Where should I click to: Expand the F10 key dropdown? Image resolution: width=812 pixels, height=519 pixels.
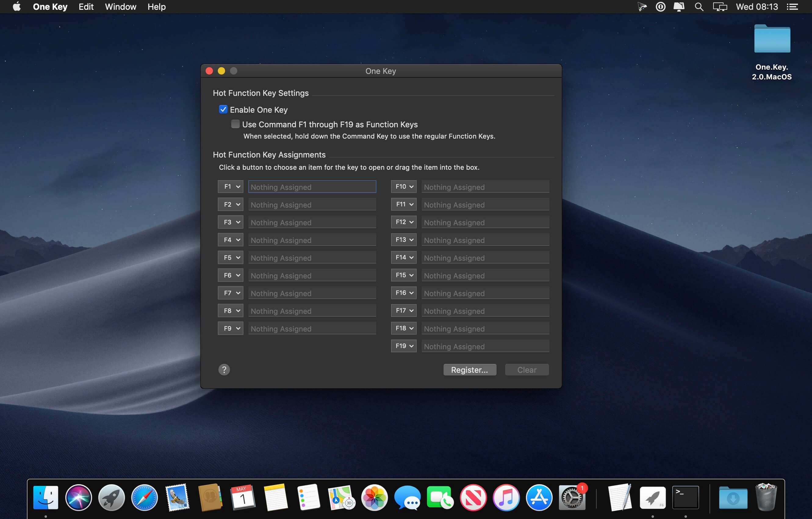pos(404,187)
